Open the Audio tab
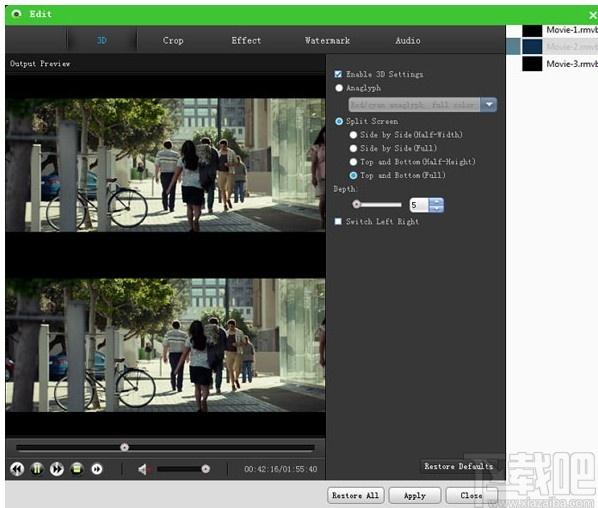The width and height of the screenshot is (598, 508). coord(408,40)
